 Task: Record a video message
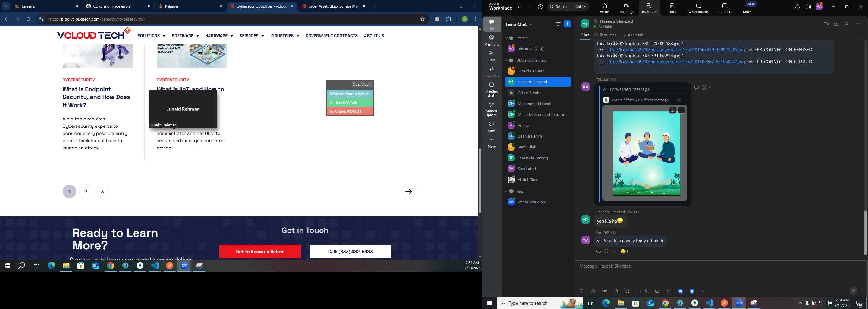pyautogui.click(x=657, y=291)
